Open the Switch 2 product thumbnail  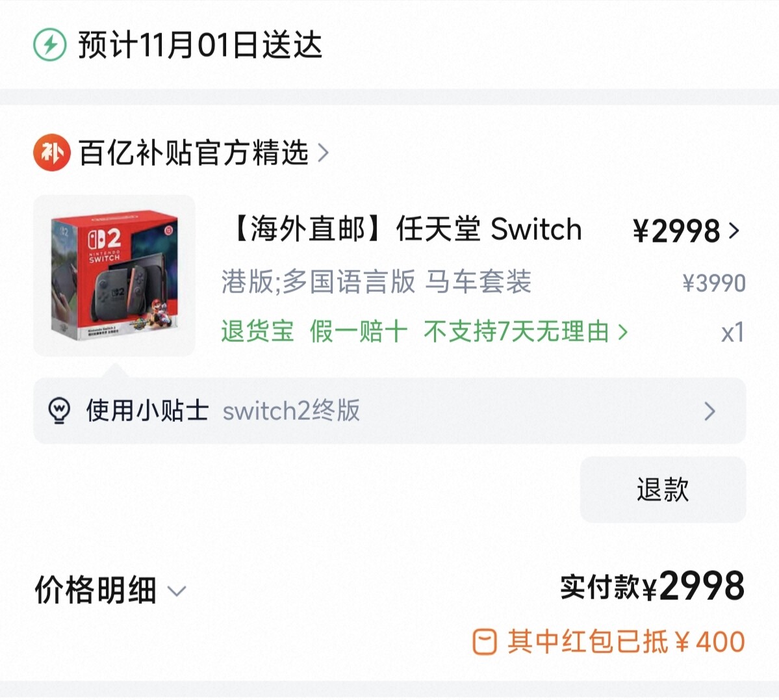(x=114, y=276)
